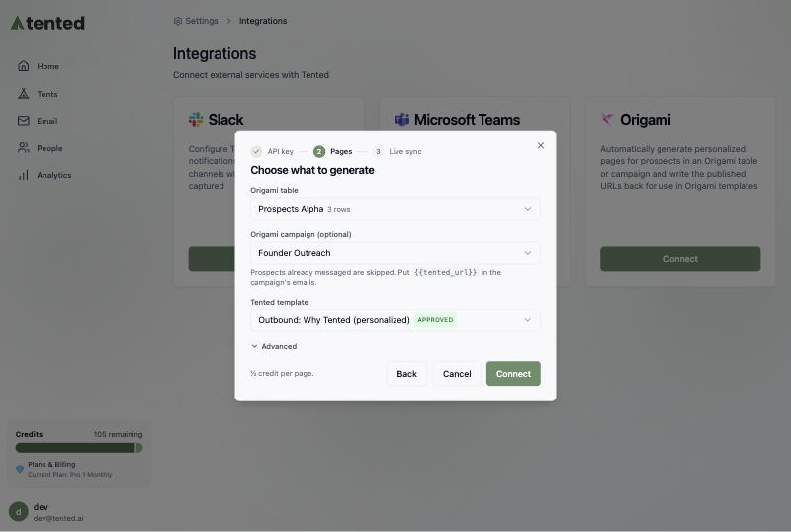The image size is (791, 532).
Task: Click Connect on the Origami card
Action: [x=680, y=259]
